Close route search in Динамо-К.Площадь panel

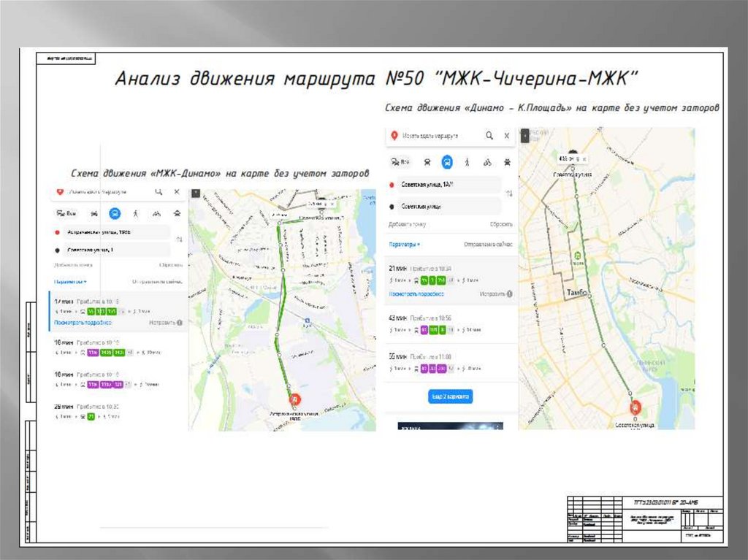tap(507, 136)
